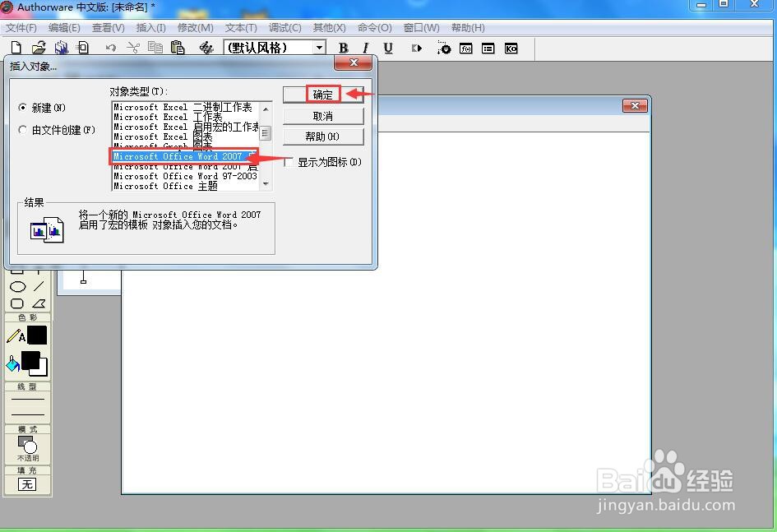Select the Rounded Rectangle tool
The height and width of the screenshot is (532, 777).
click(17, 303)
